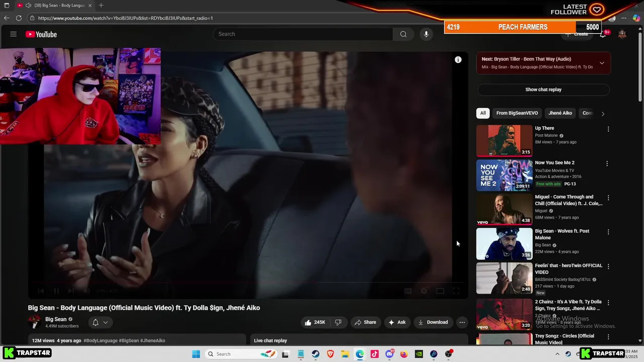
Task: Open YouTube notifications bell
Action: pyautogui.click(x=603, y=34)
